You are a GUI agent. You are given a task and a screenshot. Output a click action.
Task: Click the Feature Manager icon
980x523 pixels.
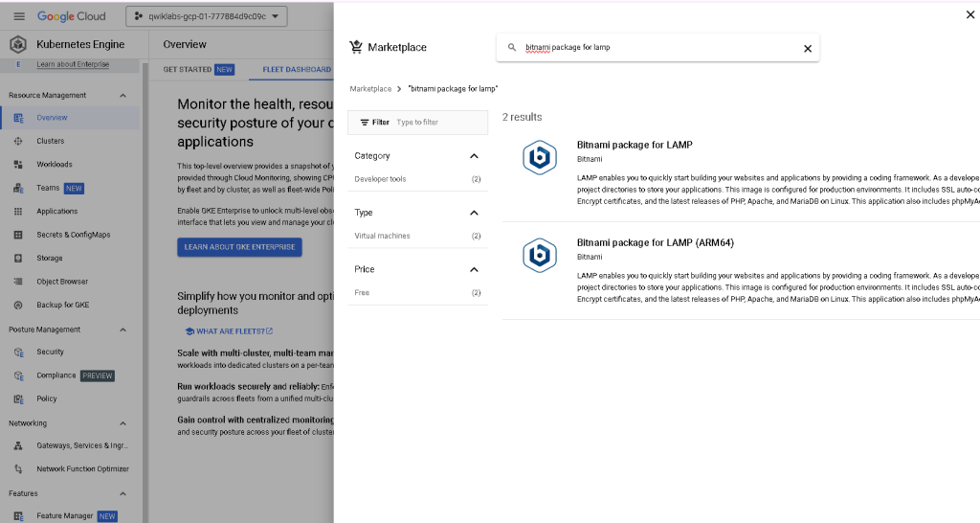18,516
